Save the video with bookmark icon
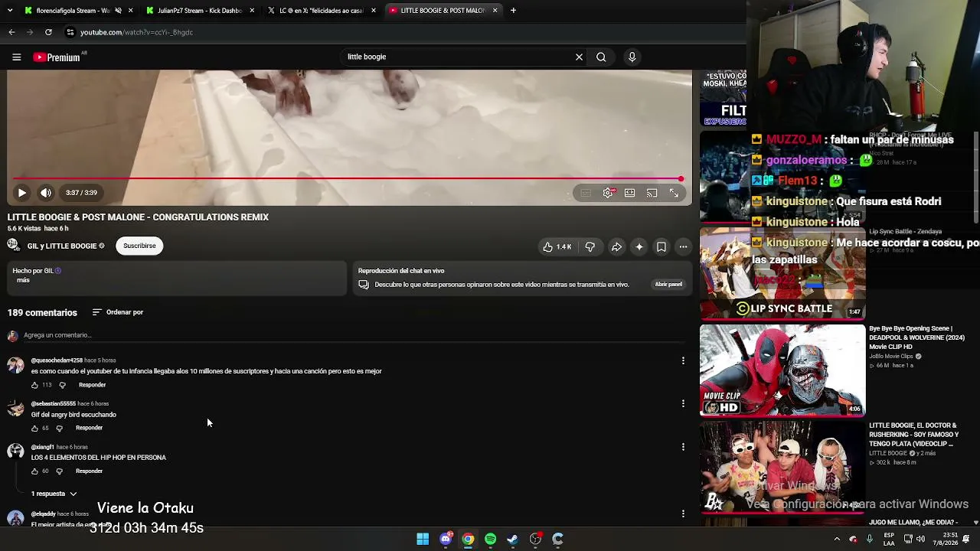 click(x=661, y=246)
